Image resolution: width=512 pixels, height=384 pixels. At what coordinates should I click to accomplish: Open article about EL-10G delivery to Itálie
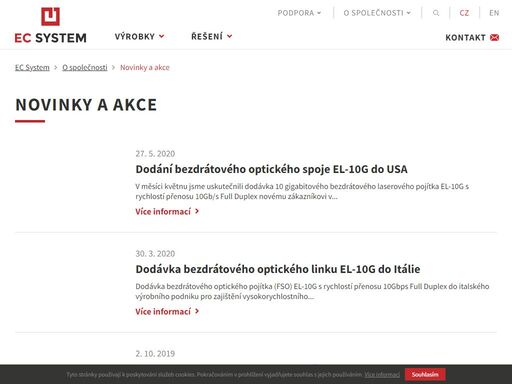coord(278,269)
